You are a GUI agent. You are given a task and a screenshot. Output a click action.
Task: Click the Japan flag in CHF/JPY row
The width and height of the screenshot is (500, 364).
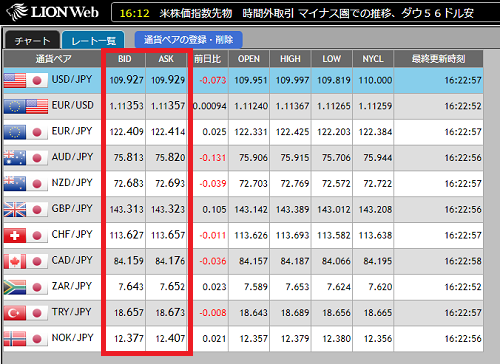click(x=37, y=235)
